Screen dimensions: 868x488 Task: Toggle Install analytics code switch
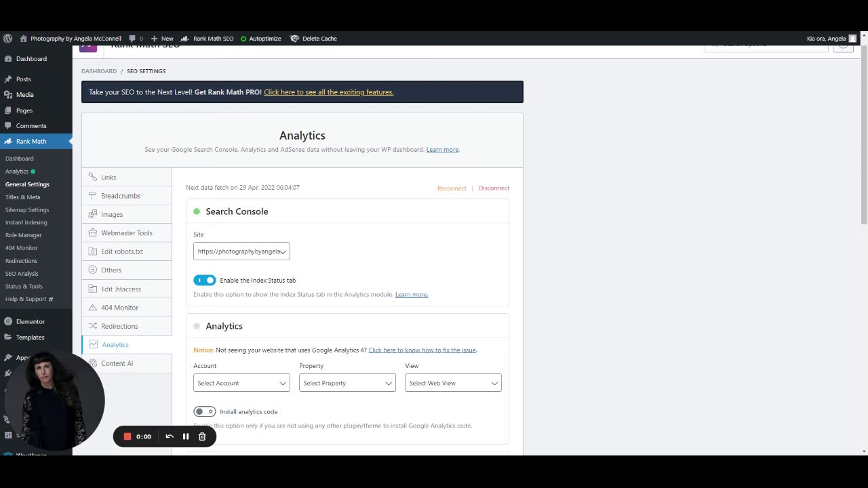click(x=205, y=412)
